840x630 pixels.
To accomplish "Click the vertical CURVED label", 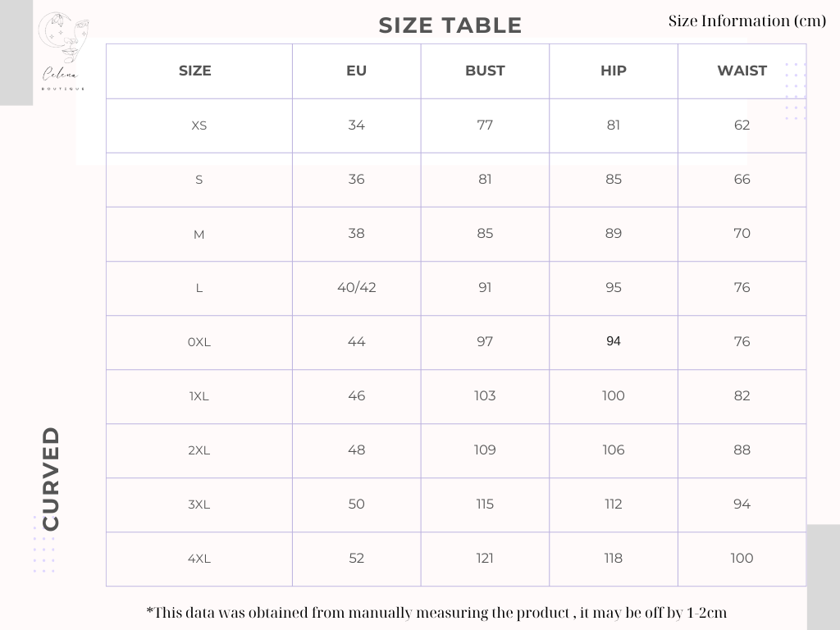I will click(x=51, y=478).
